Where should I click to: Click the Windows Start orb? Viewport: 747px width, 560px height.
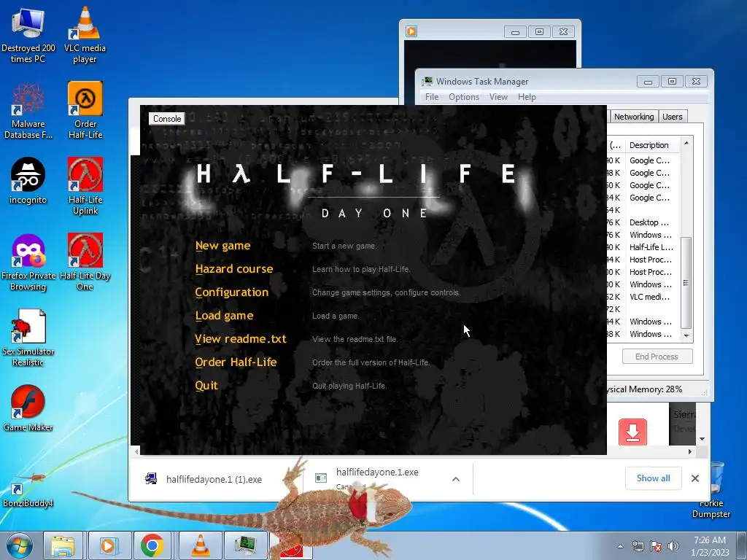click(19, 545)
